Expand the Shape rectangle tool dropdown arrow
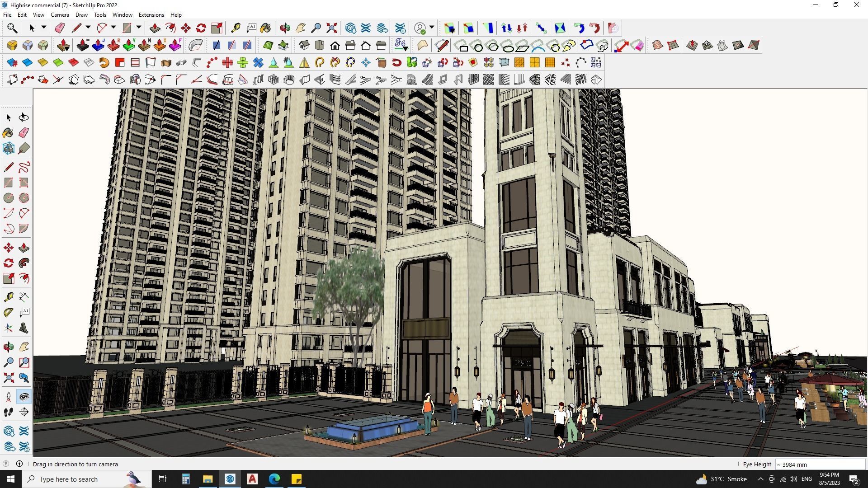 (x=139, y=28)
